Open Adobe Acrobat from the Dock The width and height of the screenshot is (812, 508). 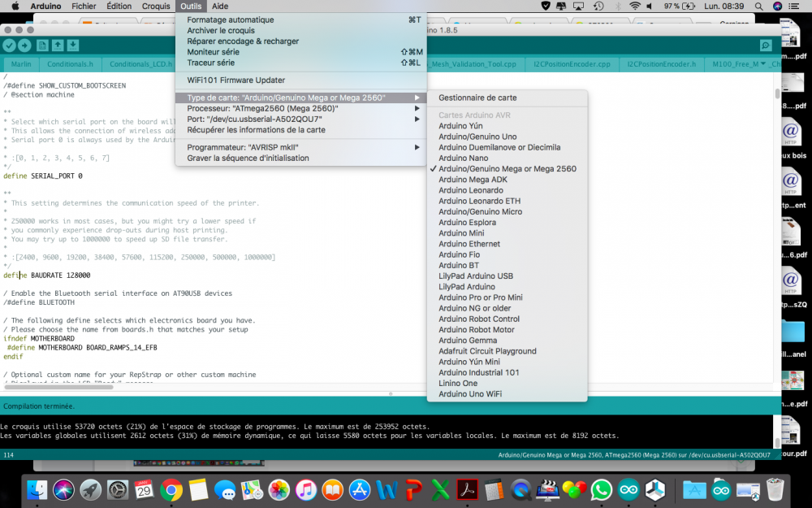pyautogui.click(x=467, y=490)
